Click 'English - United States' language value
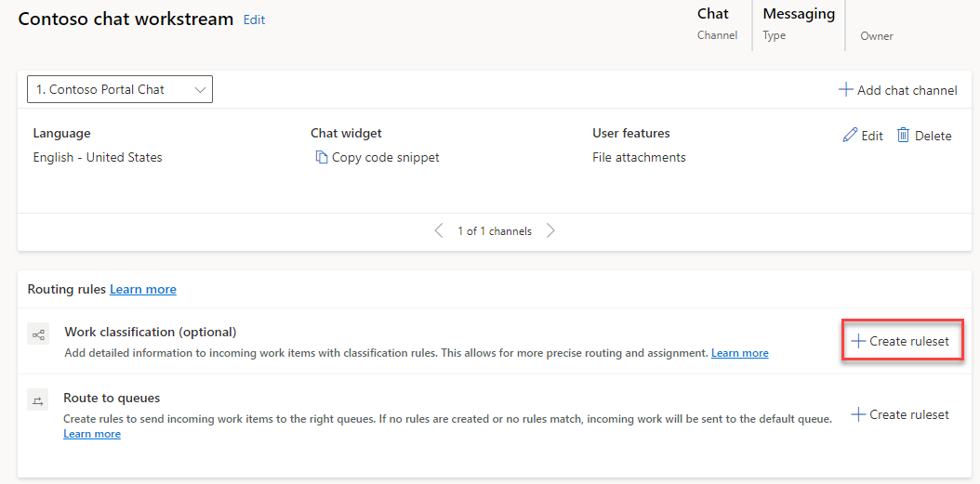The height and width of the screenshot is (484, 980). click(98, 157)
